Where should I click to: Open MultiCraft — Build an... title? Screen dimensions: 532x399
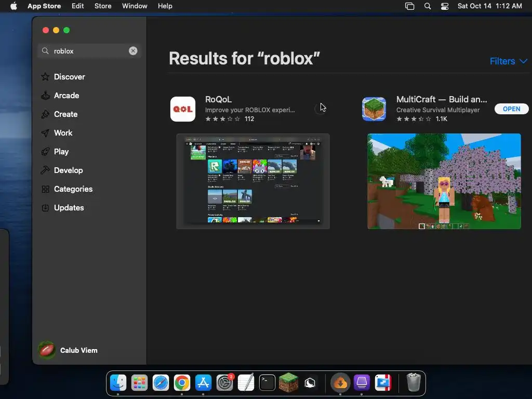tap(442, 99)
